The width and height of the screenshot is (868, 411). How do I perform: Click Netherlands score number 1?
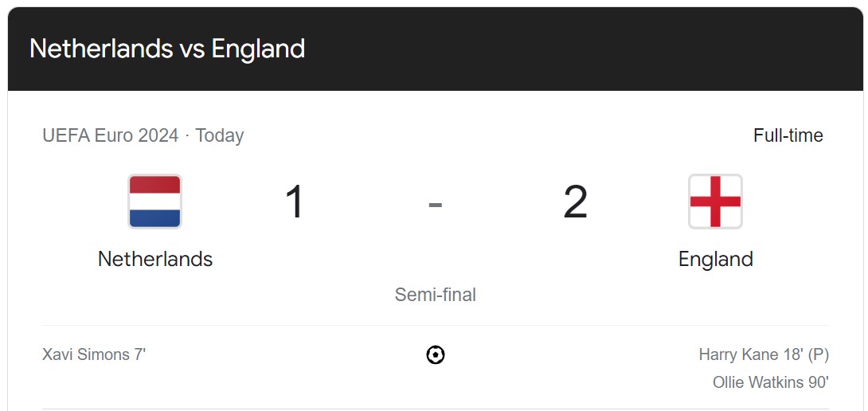[295, 202]
